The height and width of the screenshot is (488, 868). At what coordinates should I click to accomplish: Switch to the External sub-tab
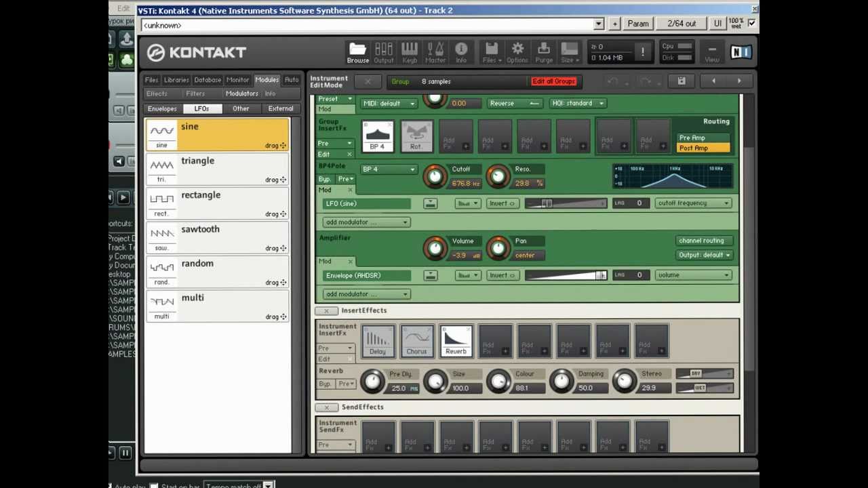(281, 108)
